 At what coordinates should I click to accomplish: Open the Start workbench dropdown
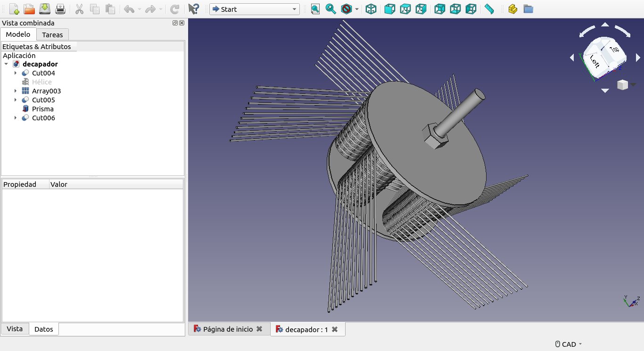click(254, 9)
